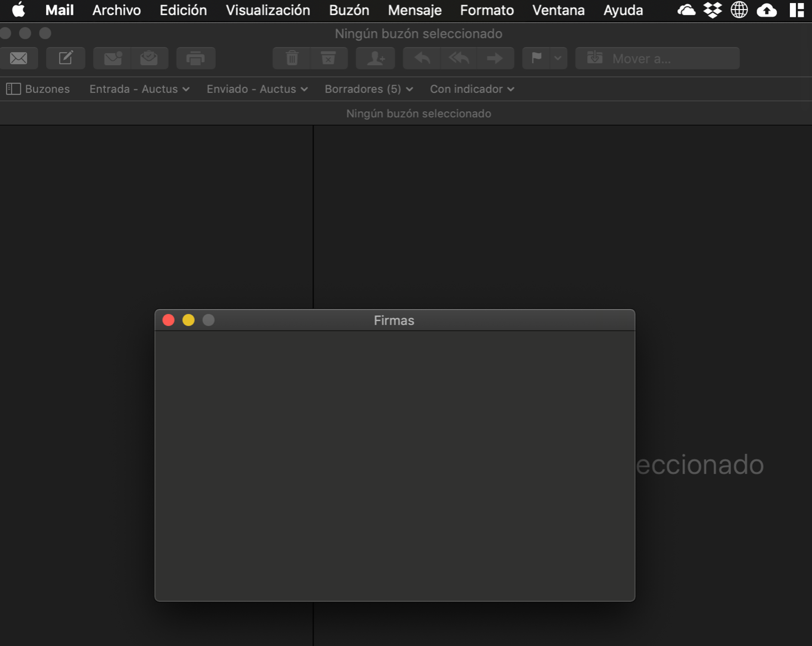Click the reply all double-arrow icon
Viewport: 812px width, 646px height.
click(459, 58)
